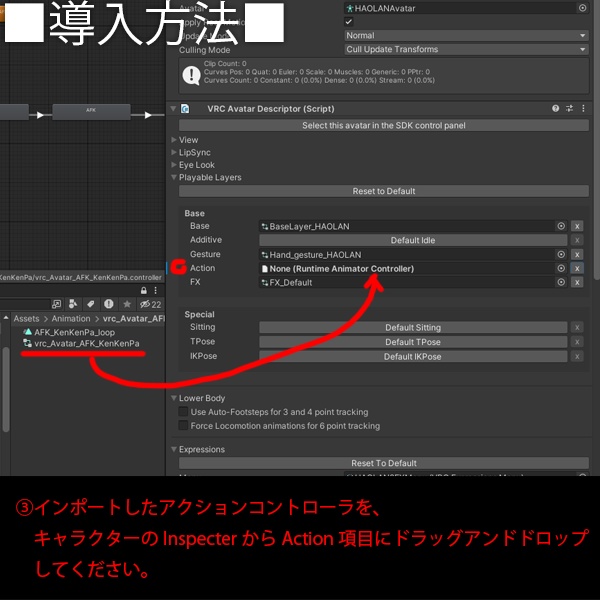The width and height of the screenshot is (600, 600).
Task: Click the VRC Avatar Descriptor script icon
Action: click(x=185, y=109)
